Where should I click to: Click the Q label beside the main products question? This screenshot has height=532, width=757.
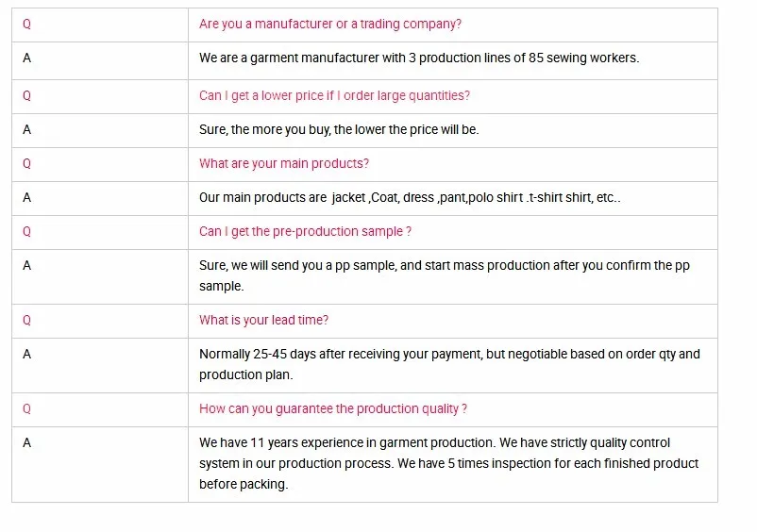(26, 163)
